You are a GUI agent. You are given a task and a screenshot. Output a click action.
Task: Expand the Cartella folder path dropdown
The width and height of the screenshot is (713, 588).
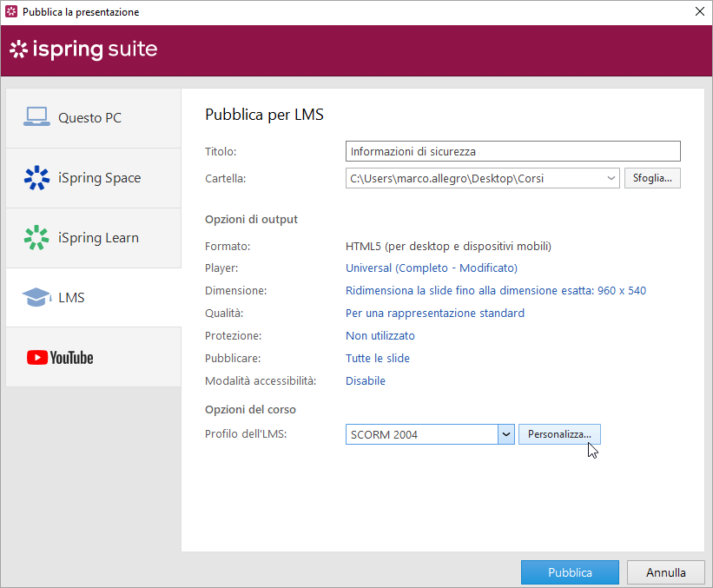pyautogui.click(x=611, y=178)
